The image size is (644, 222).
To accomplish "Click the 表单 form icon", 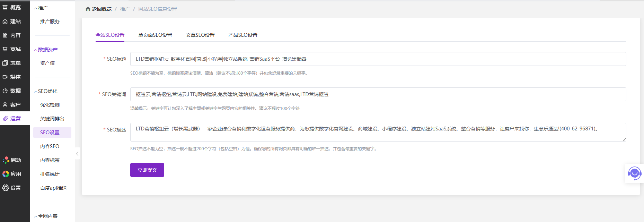I will coord(5,63).
